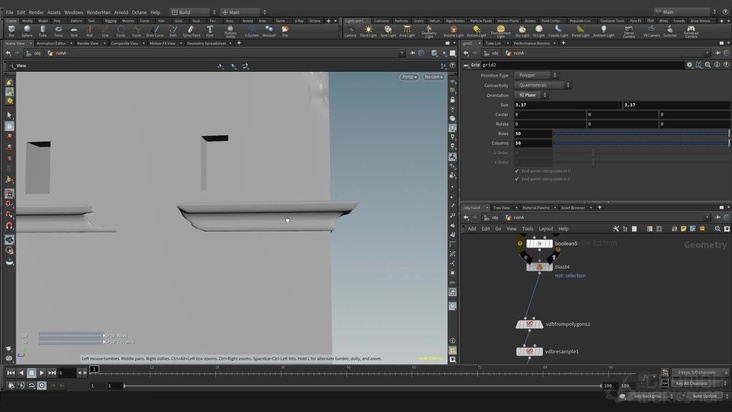Select the Grid shelf tool
Screen dimensions: 732x412
coord(74,31)
